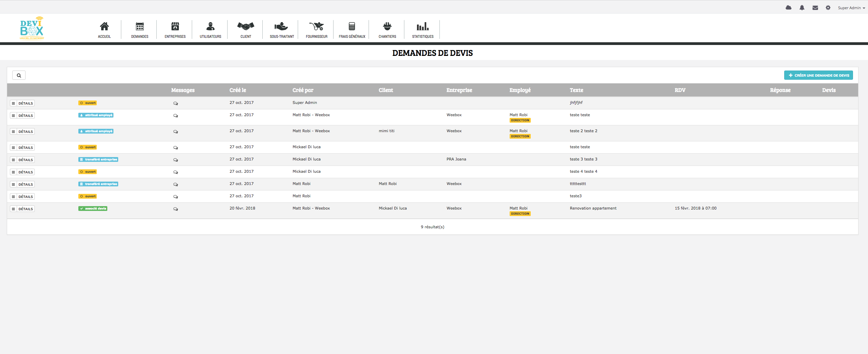Click the Texte column header
Screen dimensions: 868x354
[576, 90]
